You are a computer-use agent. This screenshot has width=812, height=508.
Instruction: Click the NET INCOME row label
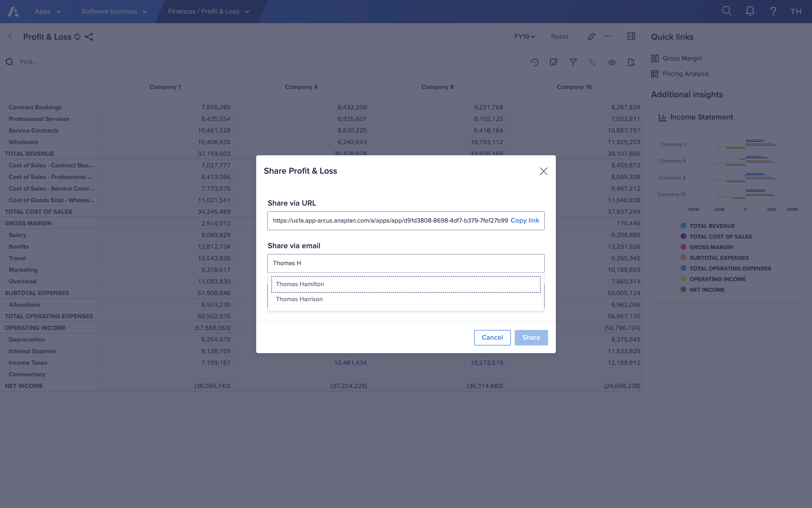click(24, 386)
